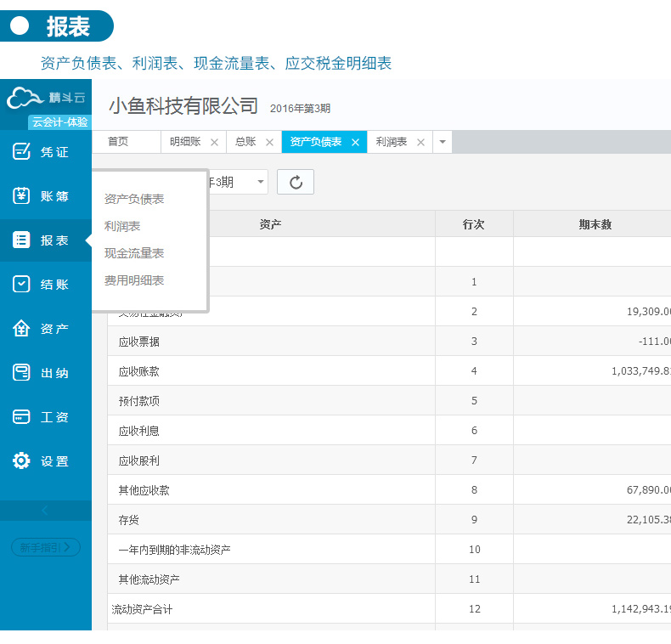Image resolution: width=671 pixels, height=644 pixels.
Task: Select the 存货 row label
Action: point(129,520)
